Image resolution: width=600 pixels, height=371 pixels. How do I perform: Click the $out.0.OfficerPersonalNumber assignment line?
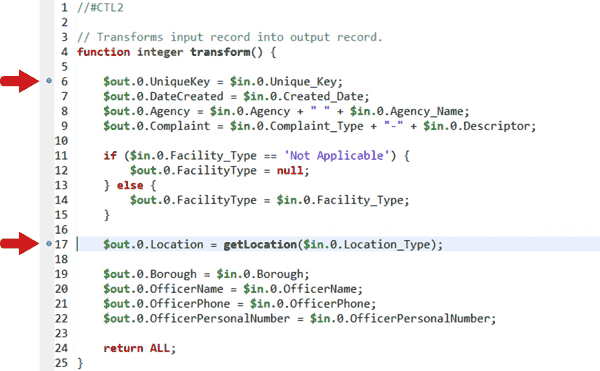click(x=299, y=319)
